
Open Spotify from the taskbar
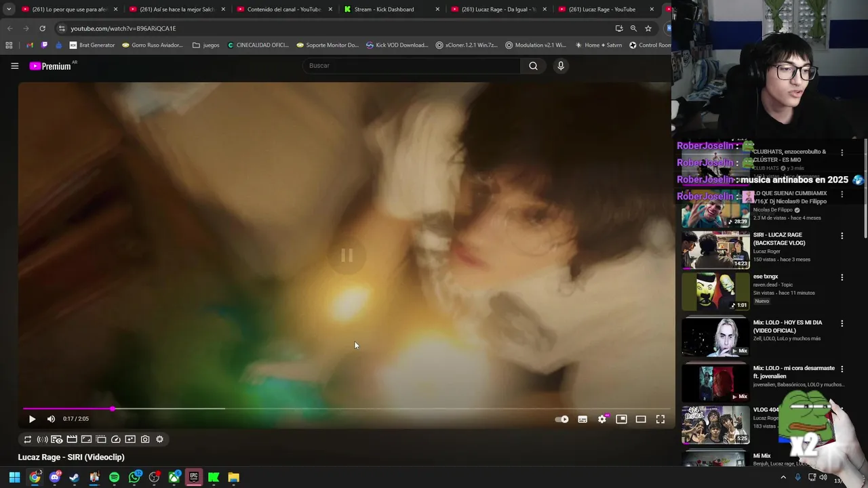(x=114, y=477)
